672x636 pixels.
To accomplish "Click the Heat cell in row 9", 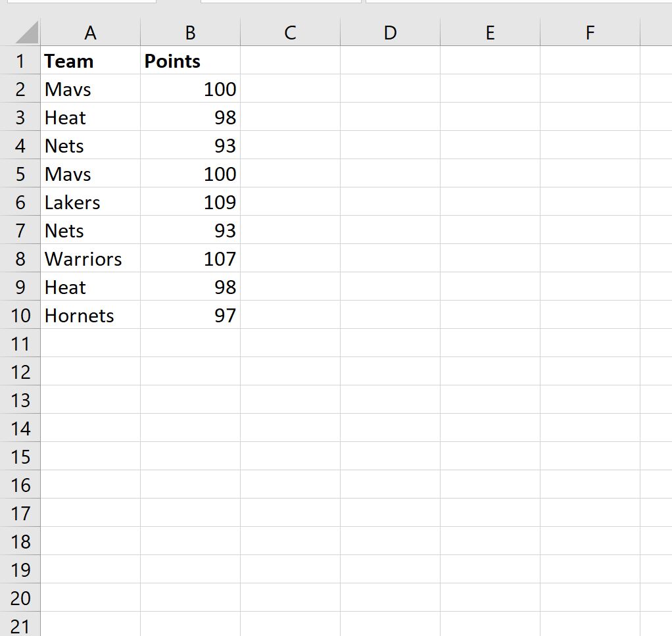I will click(x=90, y=287).
